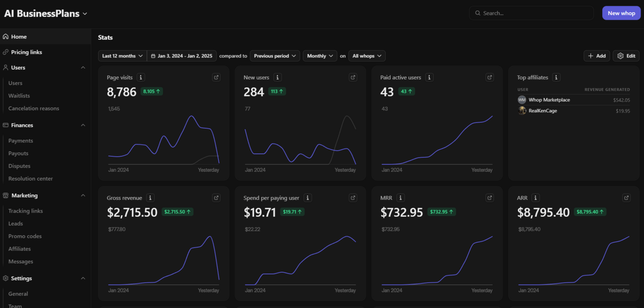
Task: Click the info icon next to MRR
Action: (x=400, y=198)
